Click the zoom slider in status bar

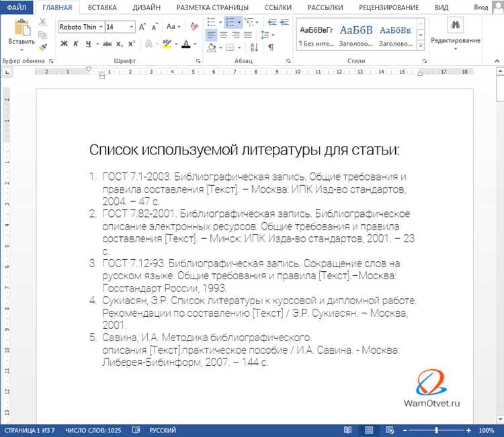click(x=437, y=430)
